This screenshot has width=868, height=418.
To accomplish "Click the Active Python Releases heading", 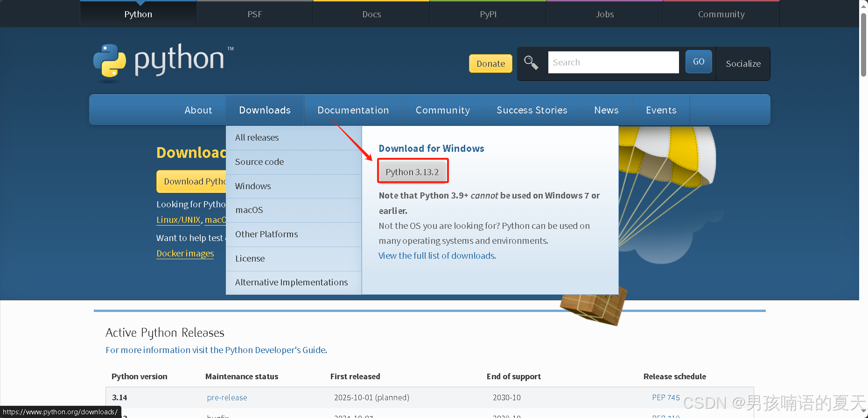I will point(165,333).
